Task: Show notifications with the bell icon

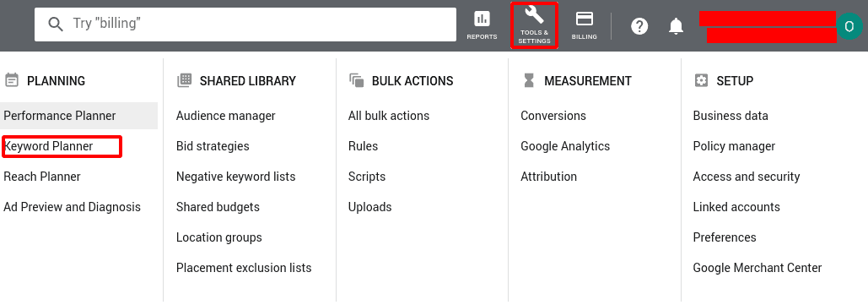Action: tap(676, 26)
